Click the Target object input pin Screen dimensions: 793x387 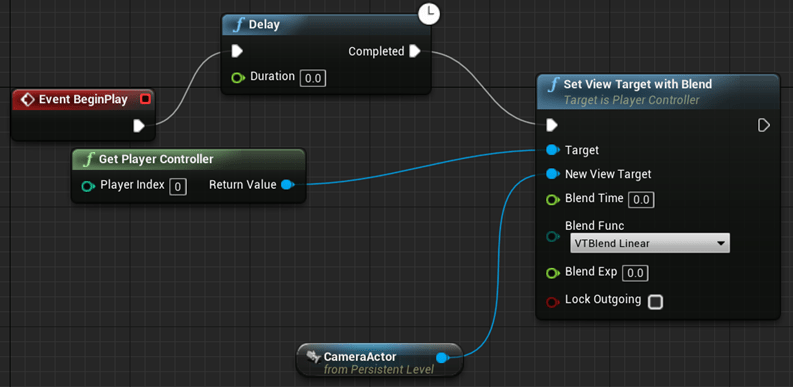pos(553,150)
